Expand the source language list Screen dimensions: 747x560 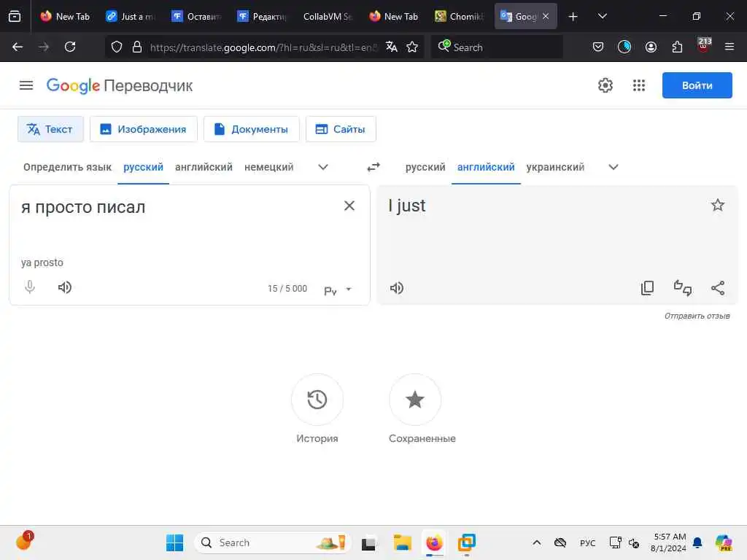click(323, 167)
